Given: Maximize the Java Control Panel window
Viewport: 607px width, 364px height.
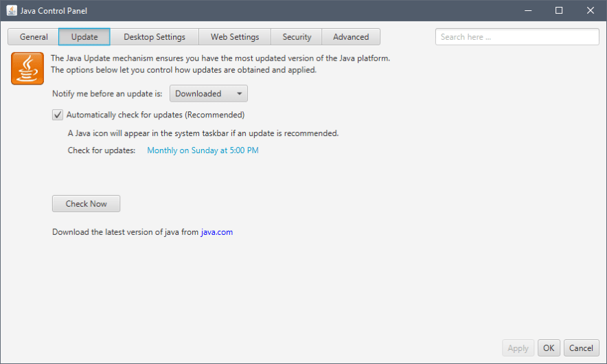Looking at the screenshot, I should click(559, 10).
